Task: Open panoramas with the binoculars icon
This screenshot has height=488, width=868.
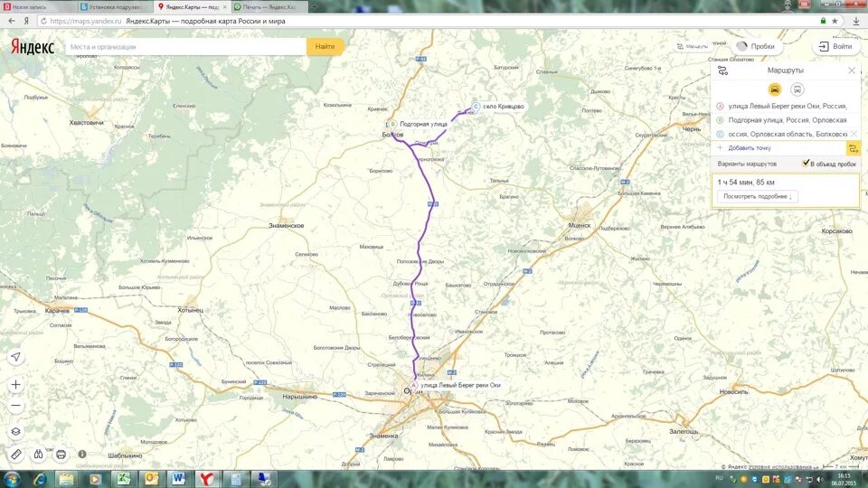Action: 38,455
